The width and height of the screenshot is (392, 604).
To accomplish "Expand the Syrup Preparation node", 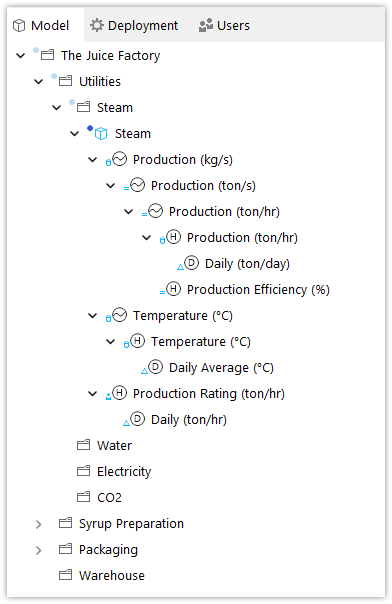I will (39, 524).
